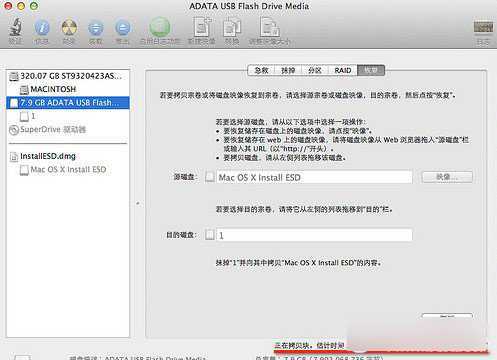
Task: Switch to the 分区 (Partition) tab
Action: [x=315, y=70]
